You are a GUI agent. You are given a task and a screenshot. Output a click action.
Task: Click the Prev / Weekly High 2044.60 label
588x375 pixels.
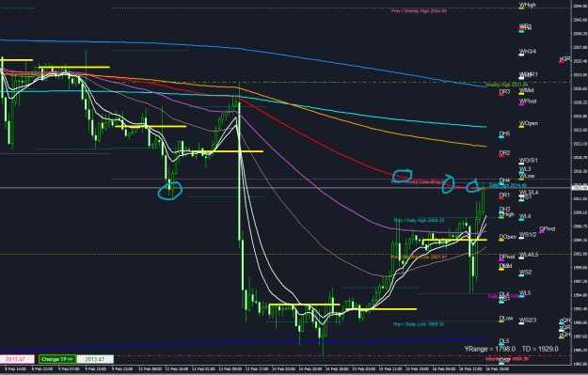[419, 11]
